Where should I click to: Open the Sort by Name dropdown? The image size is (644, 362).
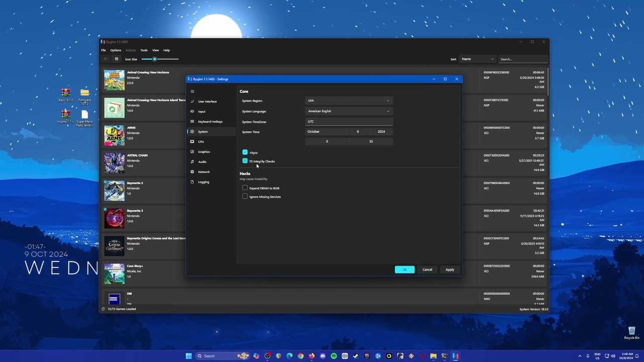coord(477,59)
